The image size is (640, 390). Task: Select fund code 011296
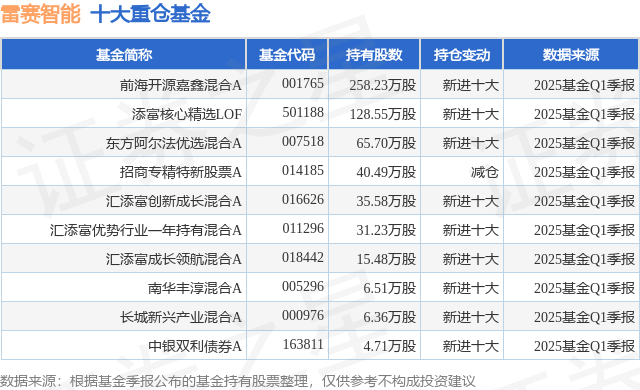click(x=303, y=228)
